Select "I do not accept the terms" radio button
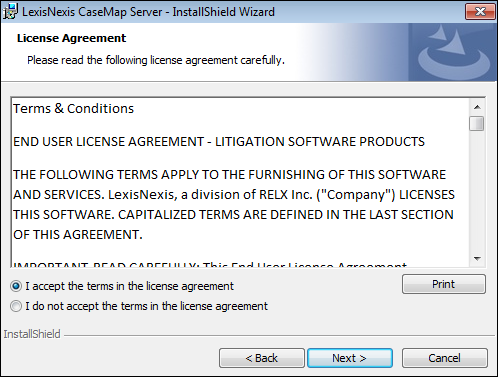 (x=16, y=306)
